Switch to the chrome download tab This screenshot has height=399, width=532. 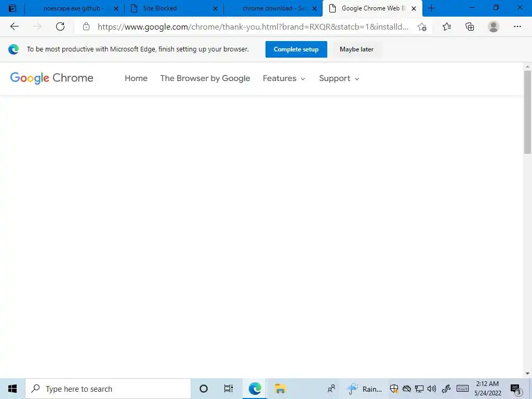tap(273, 8)
